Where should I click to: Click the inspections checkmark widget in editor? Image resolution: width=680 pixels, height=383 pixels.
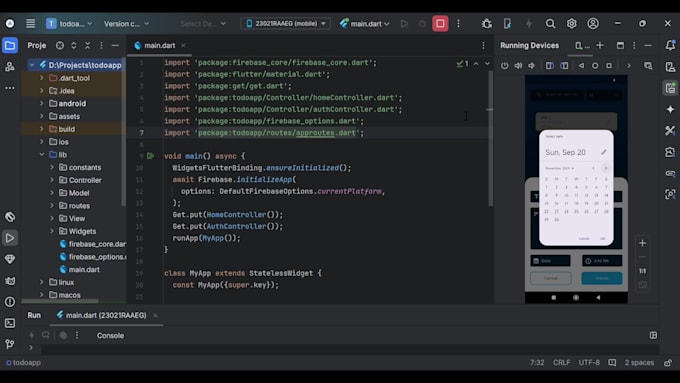click(x=463, y=64)
